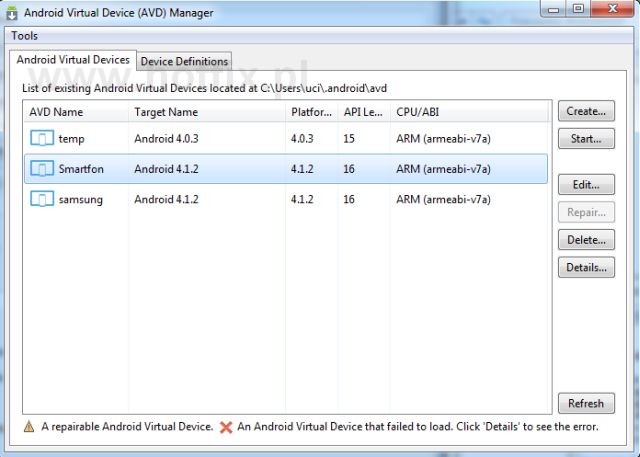This screenshot has height=457, width=640.
Task: Click the repairable device warning icon
Action: (29, 427)
